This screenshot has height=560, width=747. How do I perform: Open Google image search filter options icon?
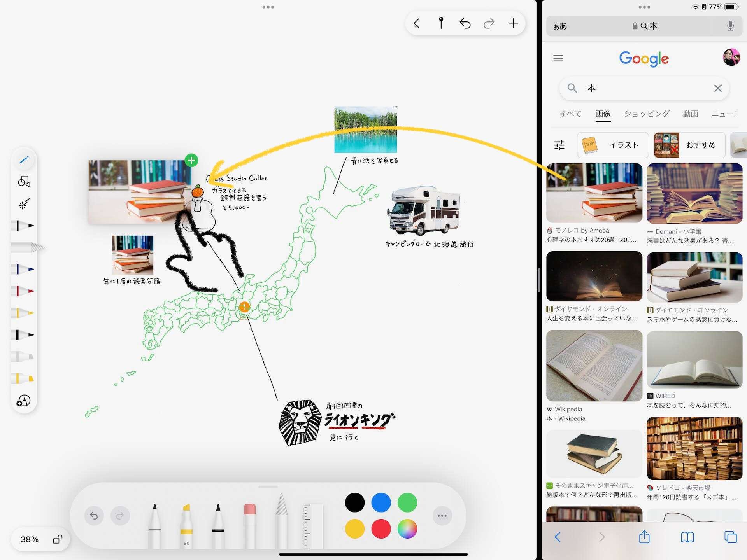point(559,145)
